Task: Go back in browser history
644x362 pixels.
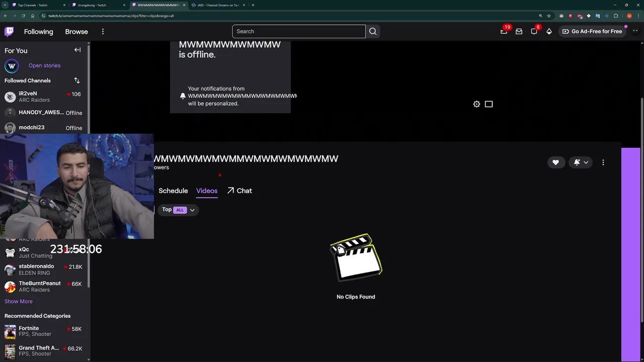Action: (x=5, y=16)
